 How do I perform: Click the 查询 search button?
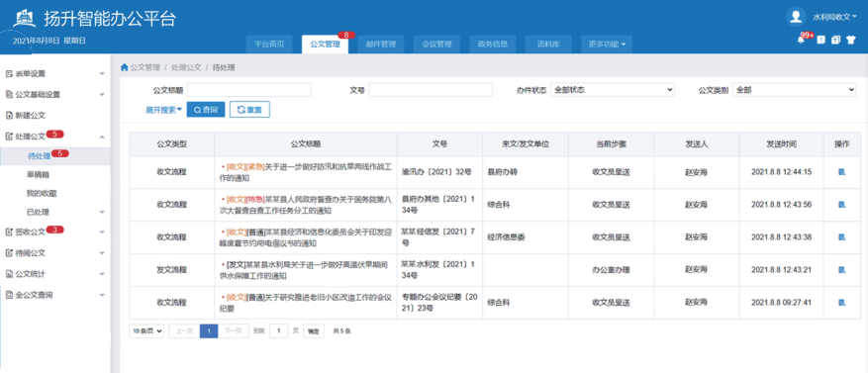206,110
